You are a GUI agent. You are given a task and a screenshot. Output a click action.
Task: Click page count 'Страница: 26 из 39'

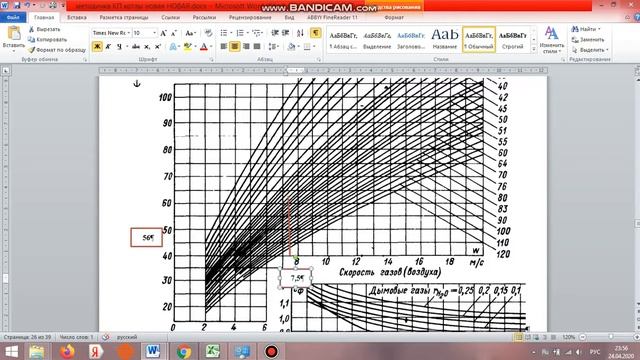pos(27,337)
